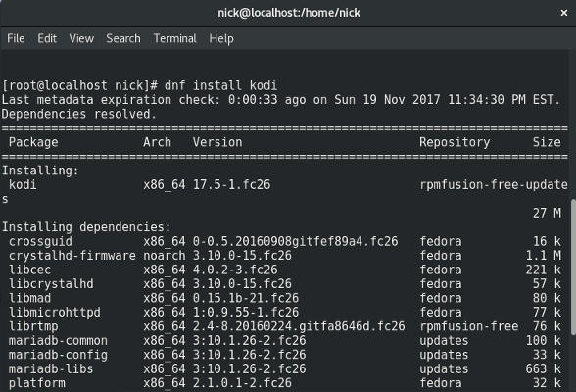The height and width of the screenshot is (392, 576).
Task: Click the '221 k' size value
Action: pos(544,269)
